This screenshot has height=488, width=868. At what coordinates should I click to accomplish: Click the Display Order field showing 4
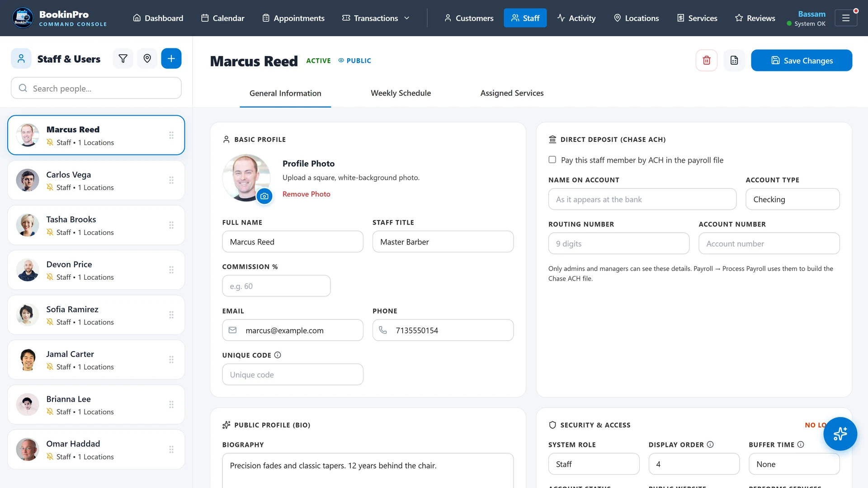point(694,464)
